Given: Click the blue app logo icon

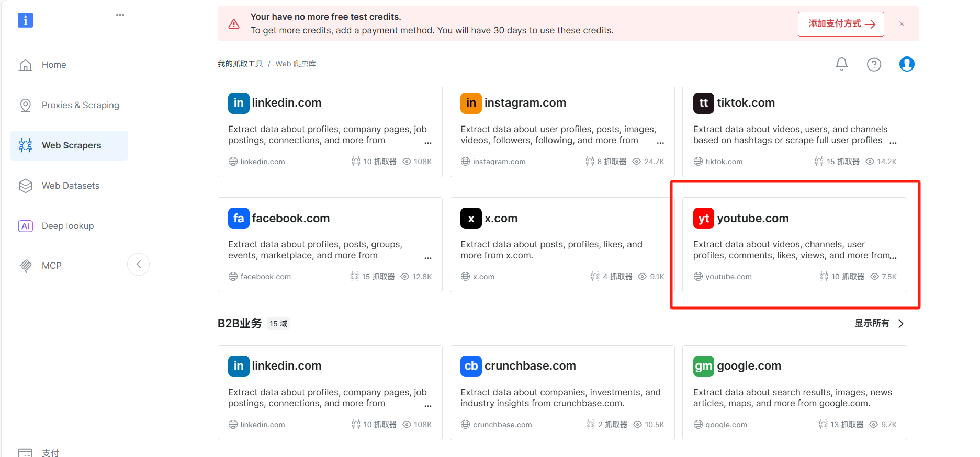Looking at the screenshot, I should (x=25, y=20).
